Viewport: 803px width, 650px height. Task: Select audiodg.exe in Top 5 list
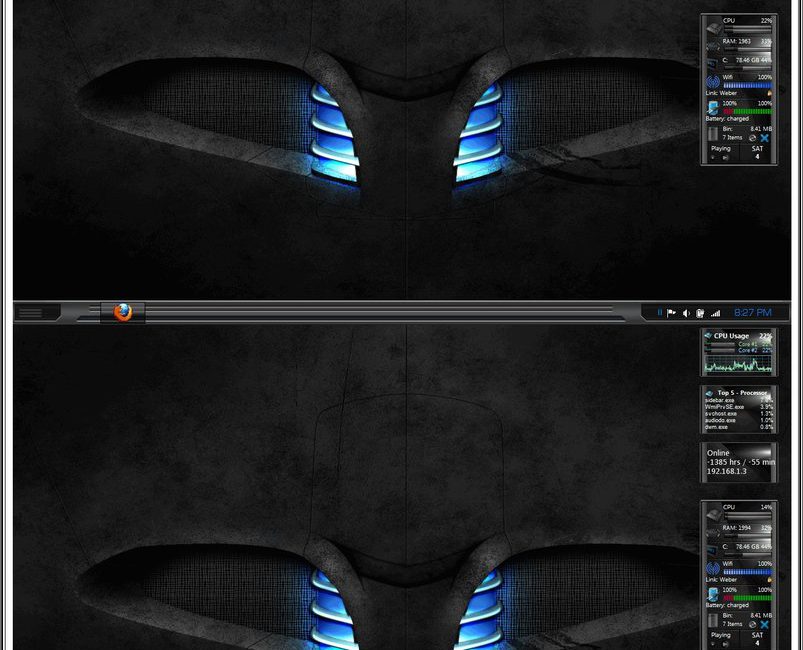click(722, 420)
